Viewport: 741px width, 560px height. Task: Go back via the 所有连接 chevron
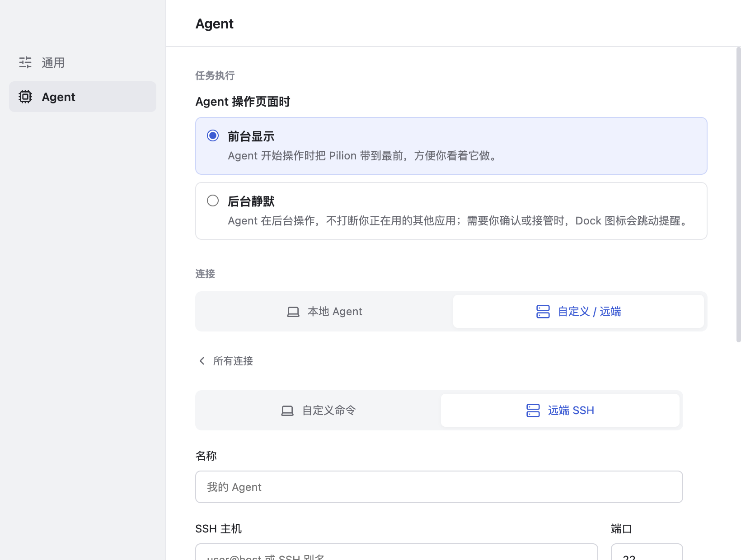202,361
